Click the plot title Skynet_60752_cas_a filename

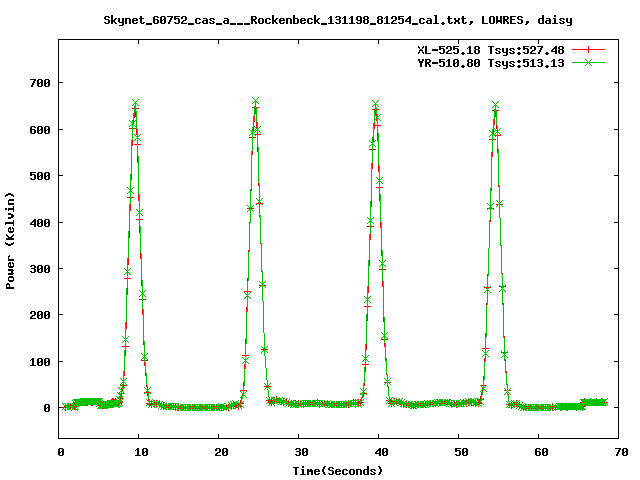tap(338, 20)
